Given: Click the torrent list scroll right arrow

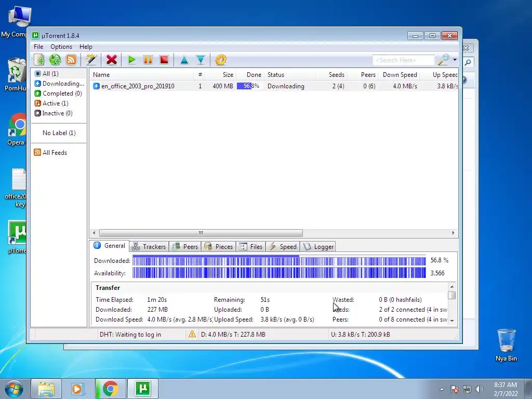Looking at the screenshot, I should [453, 233].
